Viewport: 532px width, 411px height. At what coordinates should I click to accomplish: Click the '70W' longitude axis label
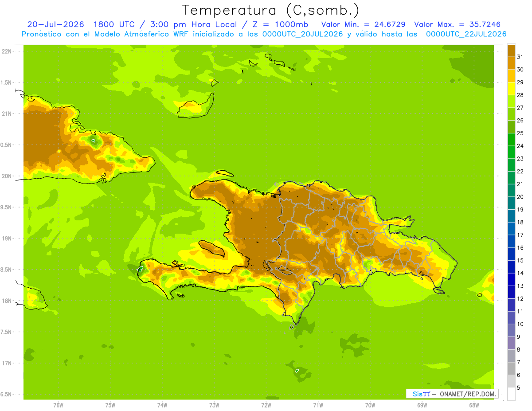pyautogui.click(x=370, y=405)
